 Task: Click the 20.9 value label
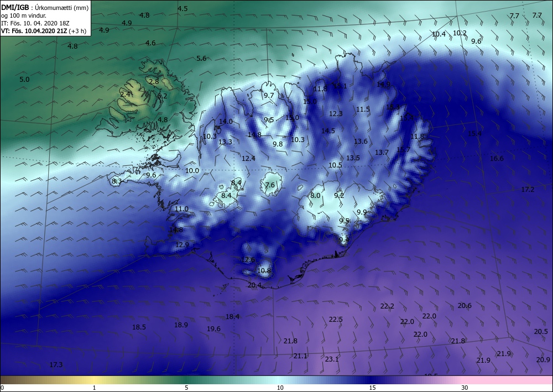coord(543,359)
